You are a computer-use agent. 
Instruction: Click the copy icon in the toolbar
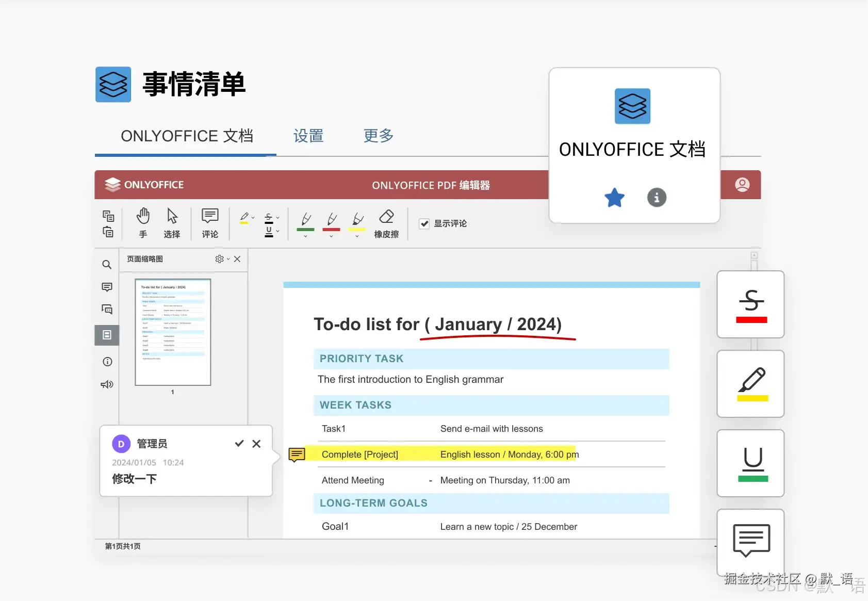pos(108,216)
